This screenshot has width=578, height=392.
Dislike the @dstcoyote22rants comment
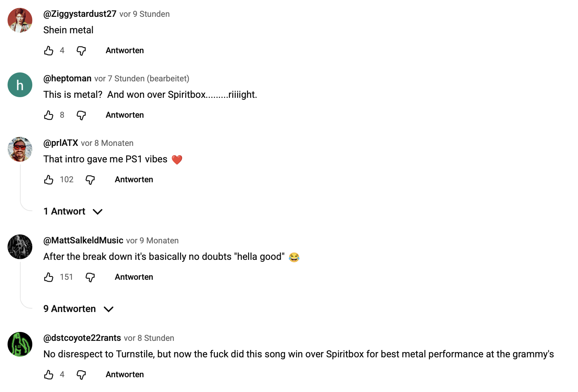pos(81,375)
